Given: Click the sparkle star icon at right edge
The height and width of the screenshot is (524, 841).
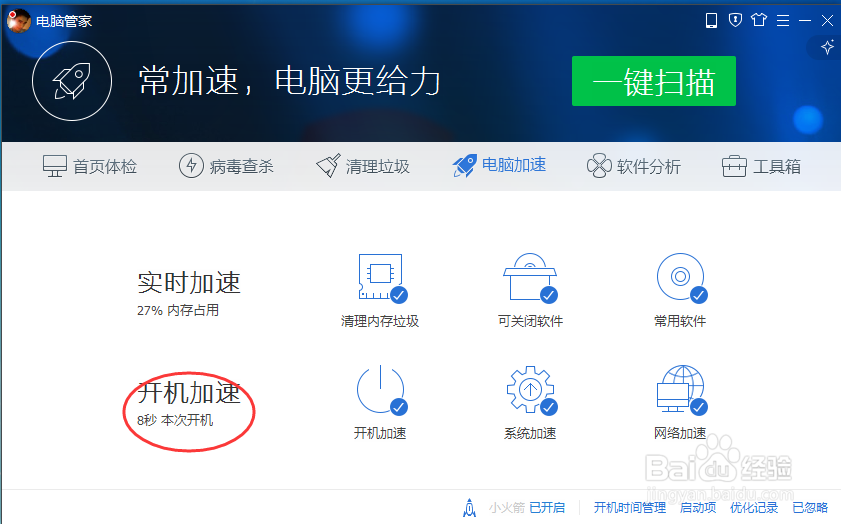Looking at the screenshot, I should click(x=828, y=47).
